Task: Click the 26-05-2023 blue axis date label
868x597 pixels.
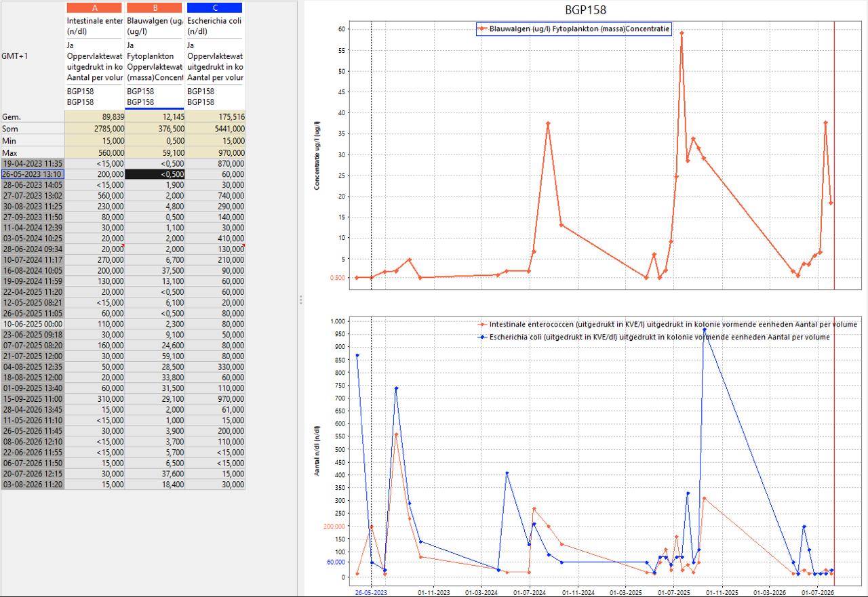Action: (x=372, y=592)
